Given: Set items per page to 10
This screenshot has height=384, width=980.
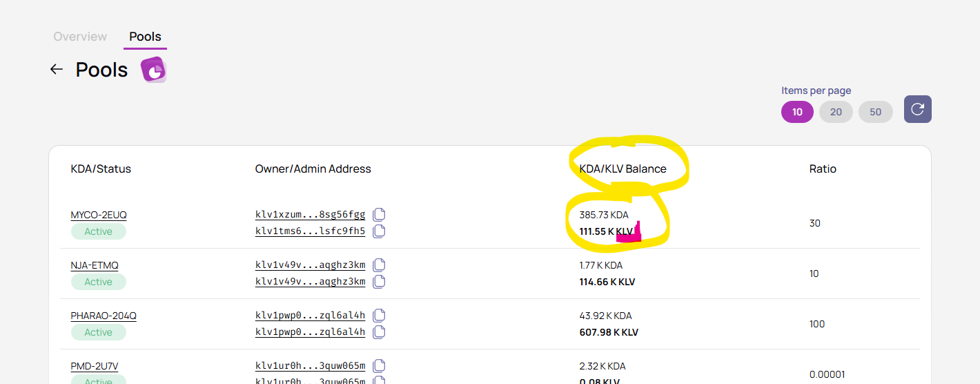Looking at the screenshot, I should (x=797, y=112).
